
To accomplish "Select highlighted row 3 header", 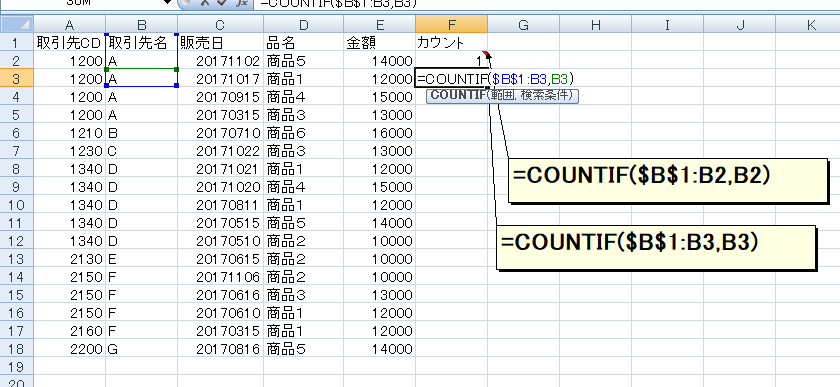I will [x=17, y=79].
